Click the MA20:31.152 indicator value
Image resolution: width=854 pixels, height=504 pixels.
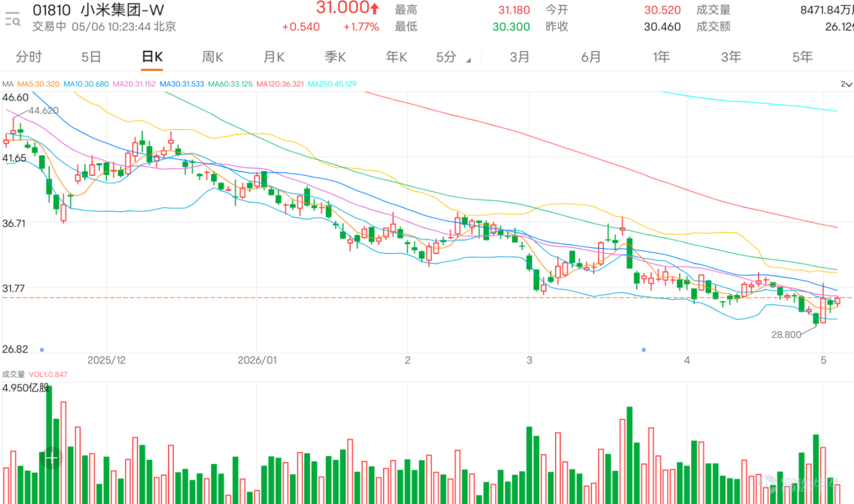134,84
